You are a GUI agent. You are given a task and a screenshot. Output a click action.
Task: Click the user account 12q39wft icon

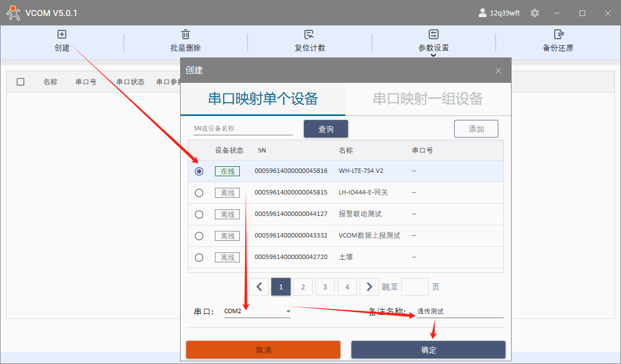(483, 13)
